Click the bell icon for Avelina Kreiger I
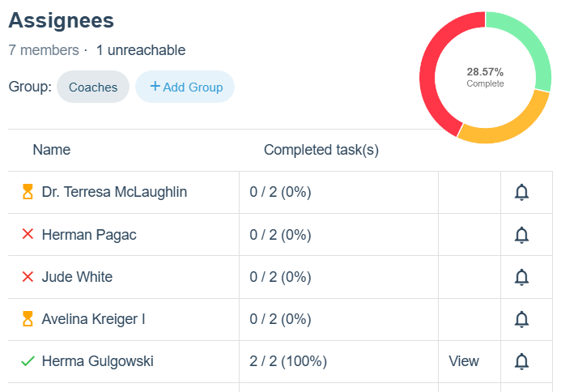Viewport: 561px width, 392px height. 522,319
